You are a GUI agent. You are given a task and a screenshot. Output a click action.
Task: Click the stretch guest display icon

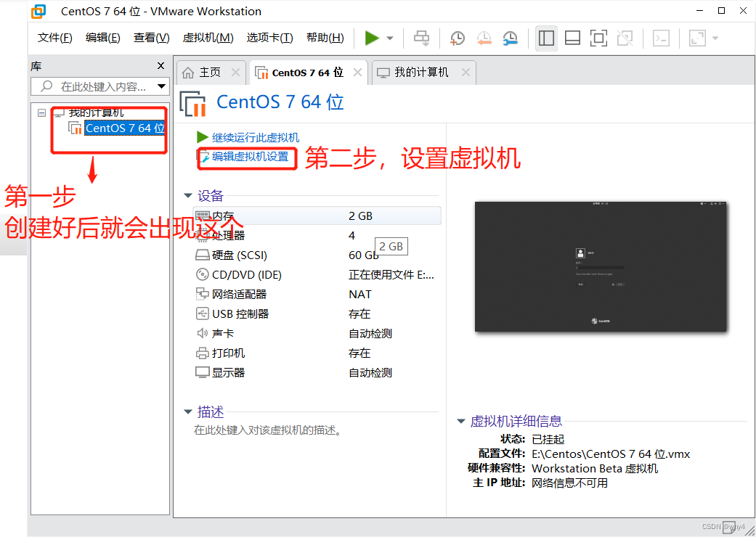[697, 38]
